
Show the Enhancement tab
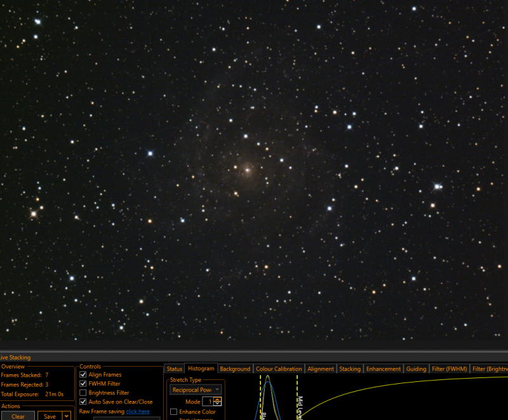click(384, 369)
